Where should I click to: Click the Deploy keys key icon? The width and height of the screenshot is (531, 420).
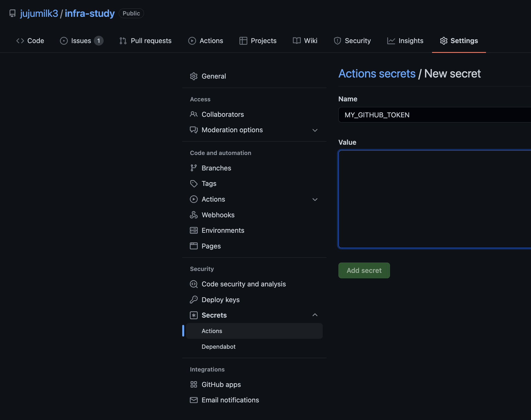pyautogui.click(x=194, y=300)
